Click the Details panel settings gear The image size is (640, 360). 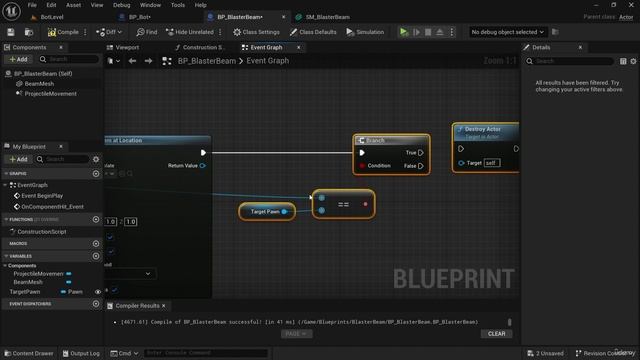(633, 61)
